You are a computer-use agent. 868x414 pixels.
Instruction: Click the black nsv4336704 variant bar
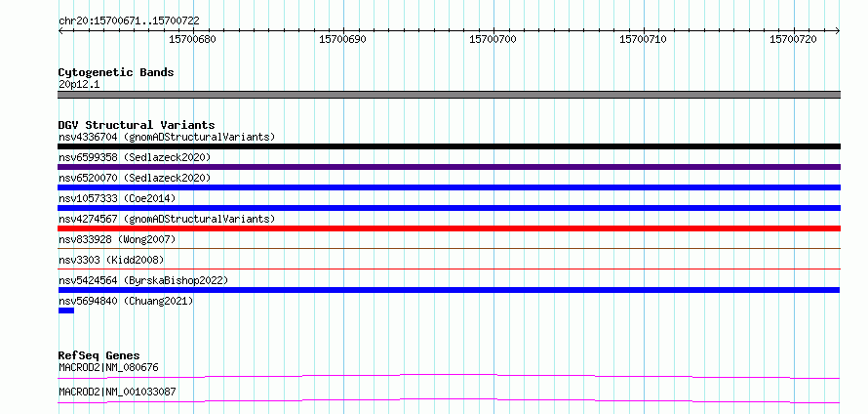click(x=449, y=146)
